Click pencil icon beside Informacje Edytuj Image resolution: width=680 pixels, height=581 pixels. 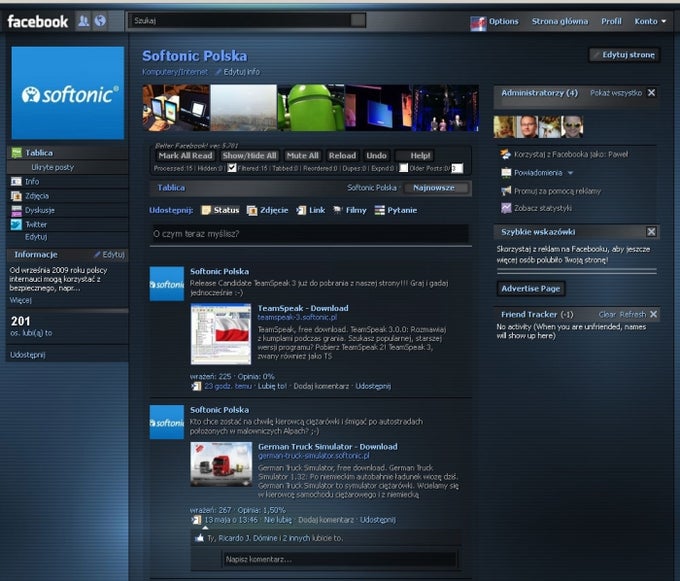(97, 255)
